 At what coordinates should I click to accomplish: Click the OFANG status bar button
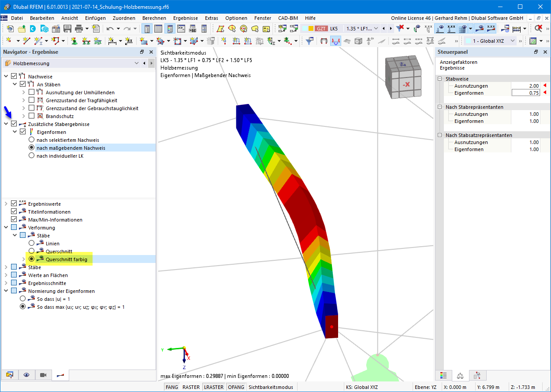236,387
